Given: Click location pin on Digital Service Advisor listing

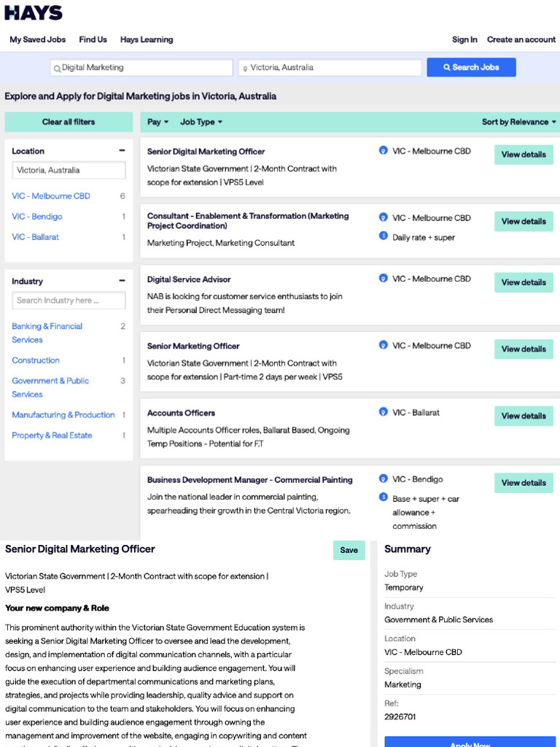Looking at the screenshot, I should pyautogui.click(x=384, y=279).
